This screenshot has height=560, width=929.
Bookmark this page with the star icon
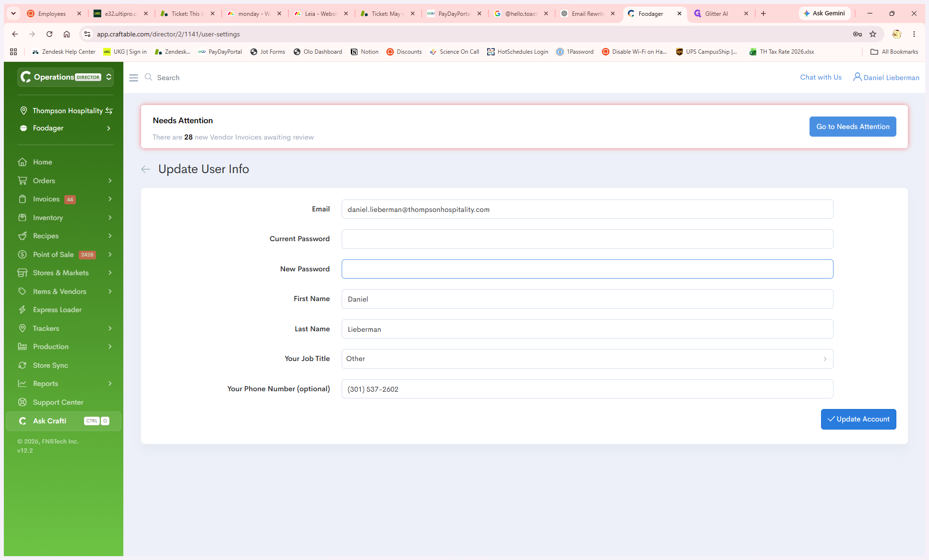click(873, 34)
